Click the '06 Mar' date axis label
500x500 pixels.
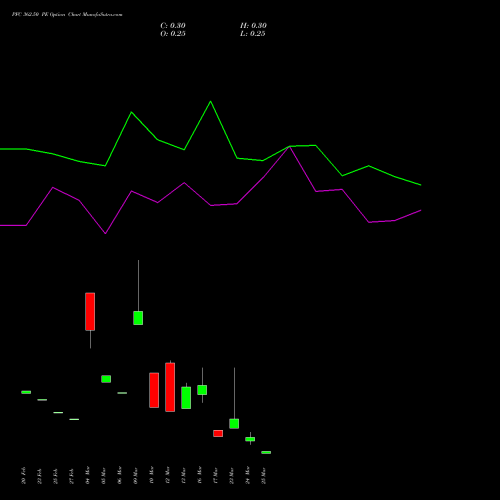point(119,475)
